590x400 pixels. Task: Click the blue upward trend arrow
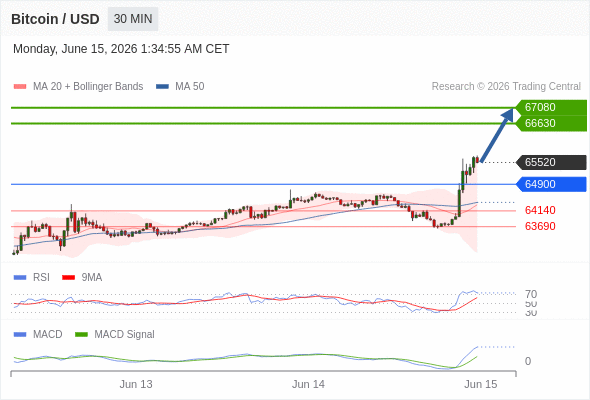497,135
